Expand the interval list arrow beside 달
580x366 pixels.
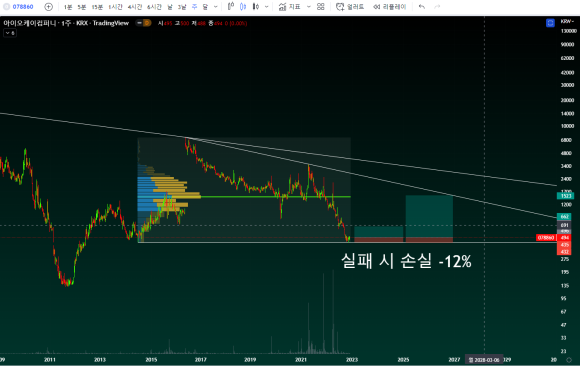[216, 7]
